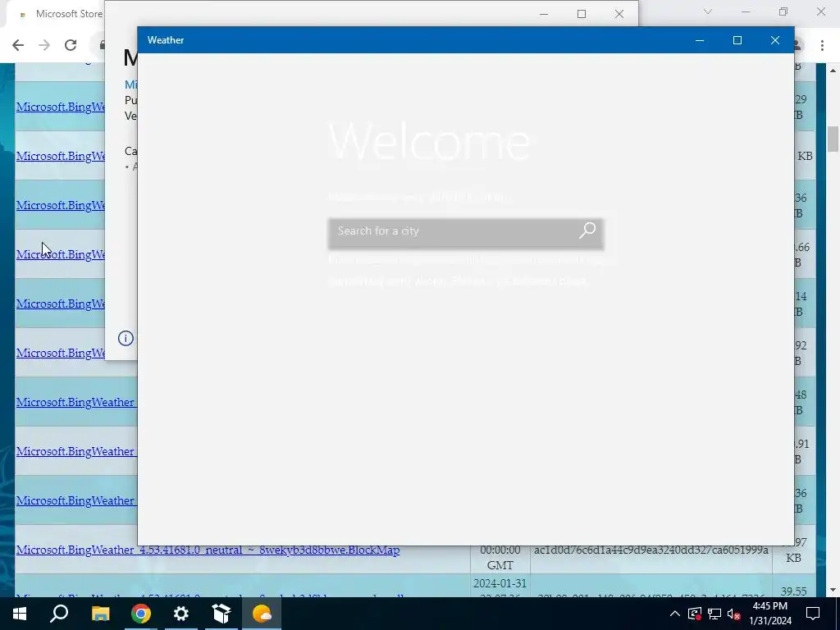Open the BingWeather neutral BlockMap link
The image size is (840, 630).
pyautogui.click(x=208, y=550)
